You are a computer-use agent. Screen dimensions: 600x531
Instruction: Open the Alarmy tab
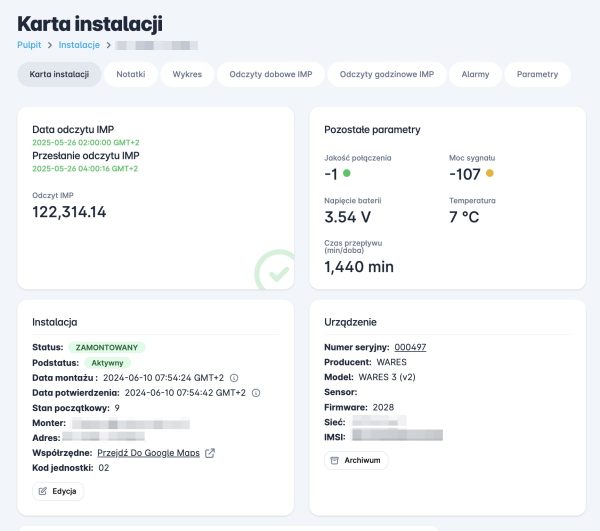pos(475,75)
